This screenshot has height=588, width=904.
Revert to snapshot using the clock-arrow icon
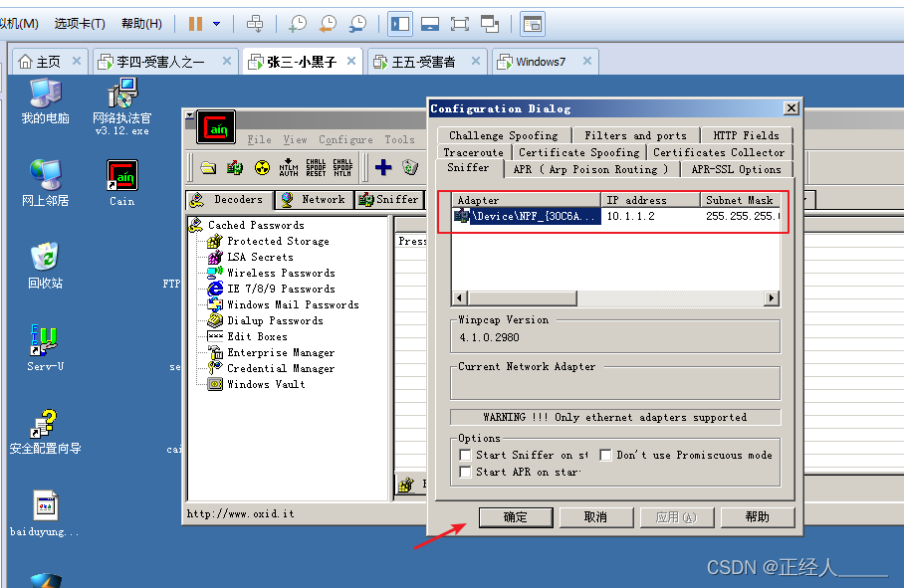click(x=328, y=24)
